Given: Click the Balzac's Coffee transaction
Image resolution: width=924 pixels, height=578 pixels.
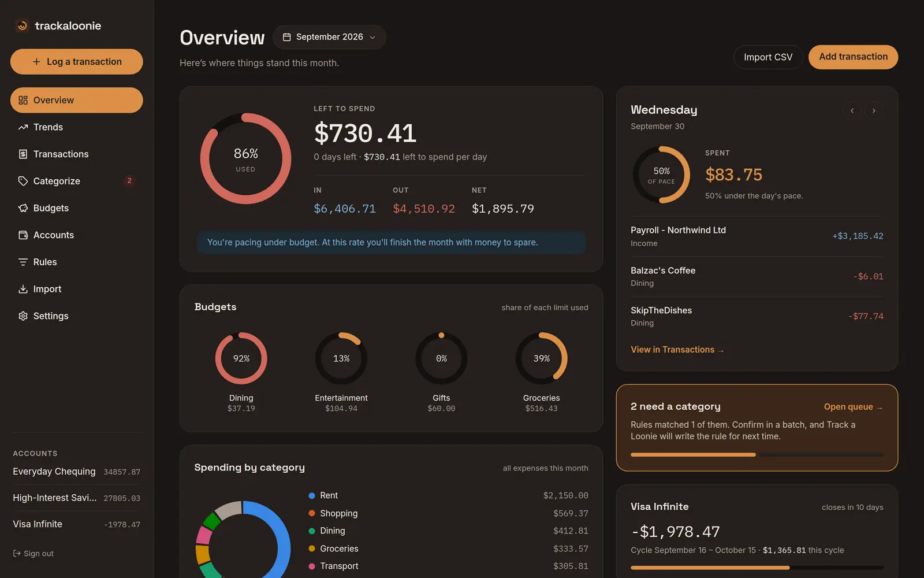Looking at the screenshot, I should (x=757, y=276).
